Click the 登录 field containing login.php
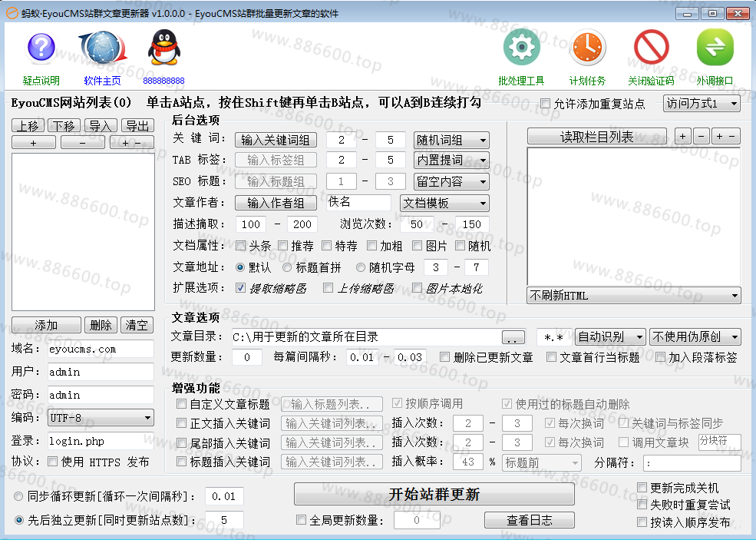The height and width of the screenshot is (540, 756). pos(101,441)
